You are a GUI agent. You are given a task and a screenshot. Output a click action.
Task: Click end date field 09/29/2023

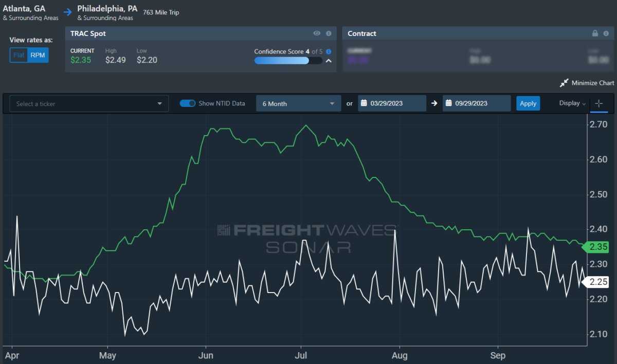(477, 103)
